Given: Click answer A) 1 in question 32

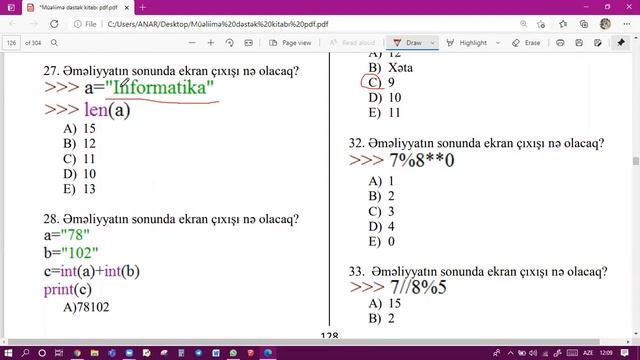Looking at the screenshot, I should pyautogui.click(x=381, y=181).
